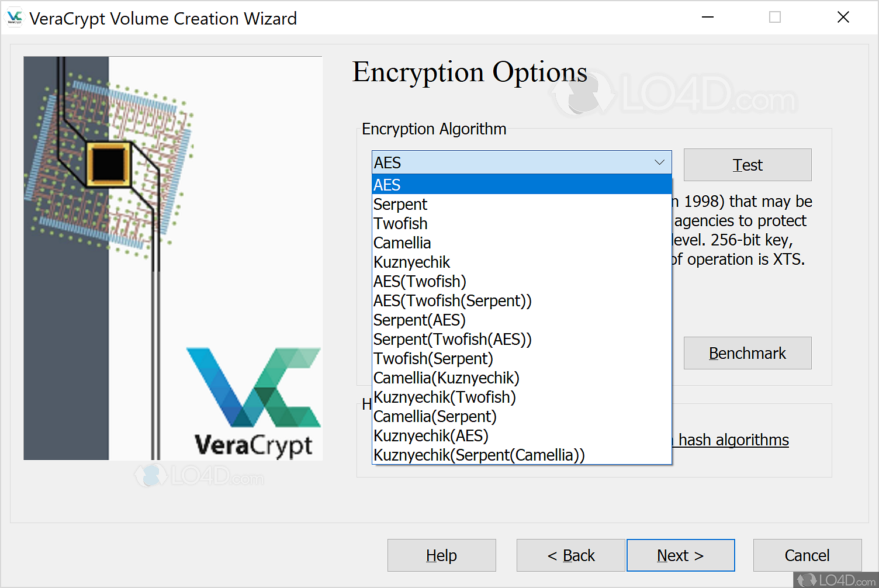Choose Serpent(Twofish(AES)) cascade

click(x=452, y=340)
